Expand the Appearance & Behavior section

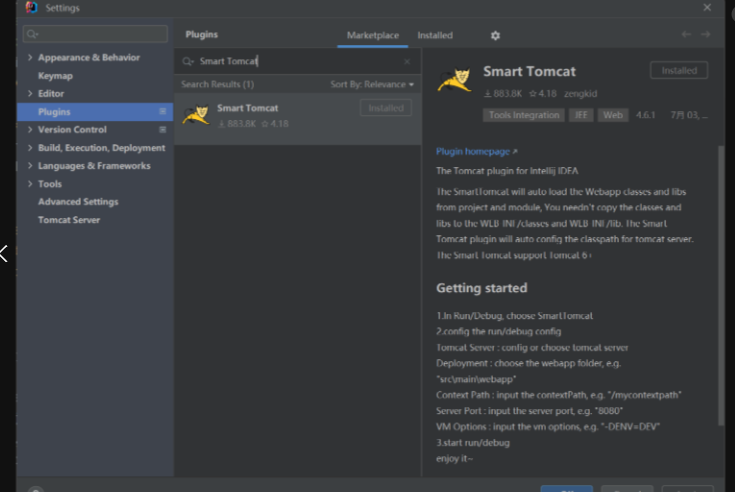coord(30,57)
